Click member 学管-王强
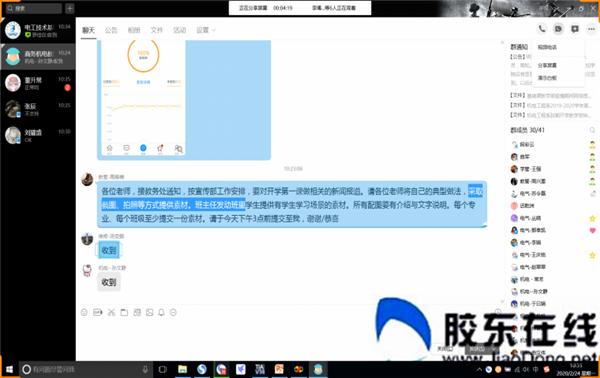The width and height of the screenshot is (600, 378). 553,169
